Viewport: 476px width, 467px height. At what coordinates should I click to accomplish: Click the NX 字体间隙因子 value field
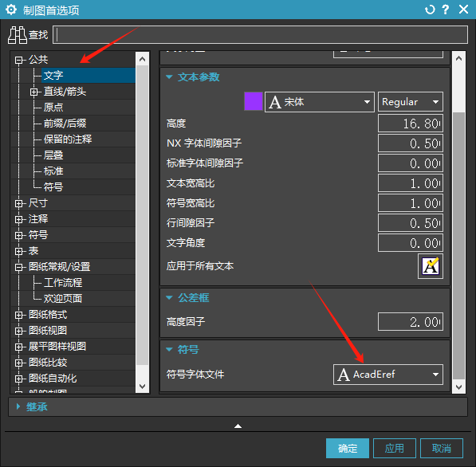coord(411,143)
